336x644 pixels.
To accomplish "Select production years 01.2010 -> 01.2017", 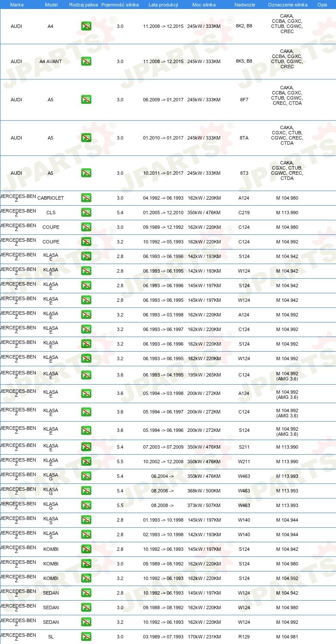I will (163, 138).
